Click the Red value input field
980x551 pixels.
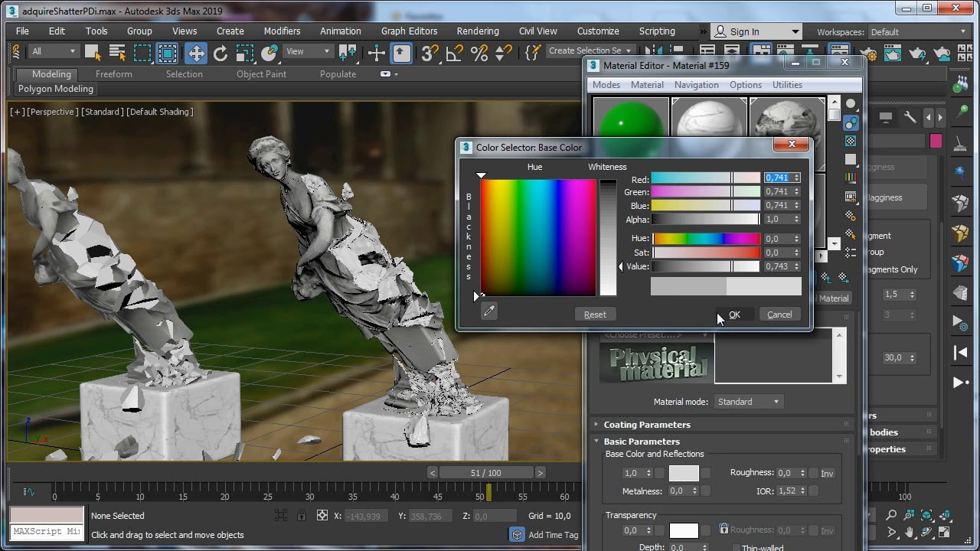[x=777, y=178]
